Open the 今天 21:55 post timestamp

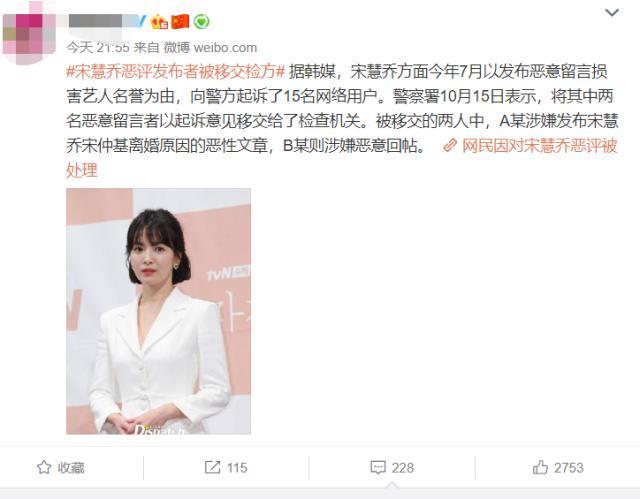point(98,48)
